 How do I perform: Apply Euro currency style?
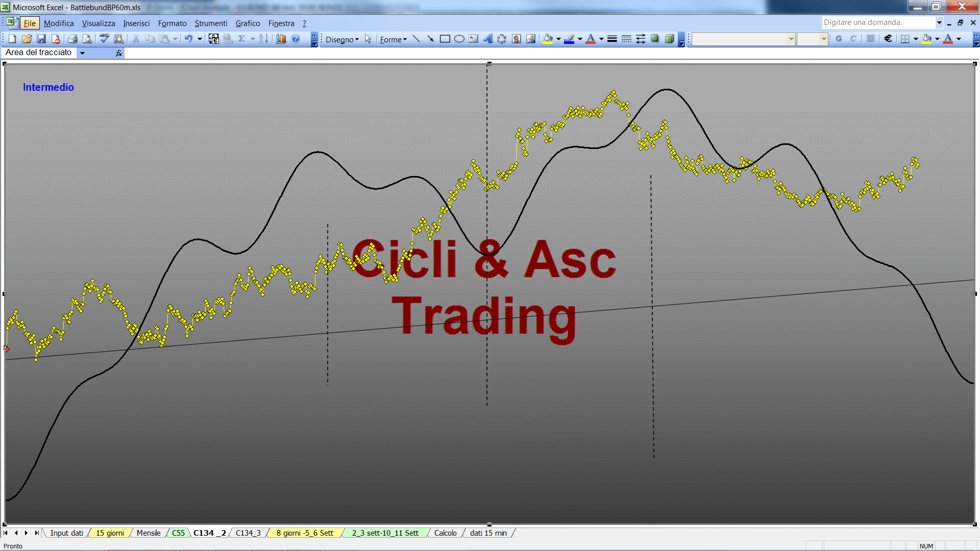pyautogui.click(x=888, y=39)
